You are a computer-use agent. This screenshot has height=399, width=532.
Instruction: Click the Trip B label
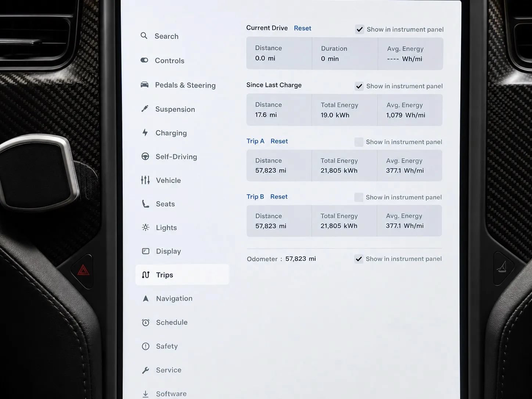tap(255, 197)
